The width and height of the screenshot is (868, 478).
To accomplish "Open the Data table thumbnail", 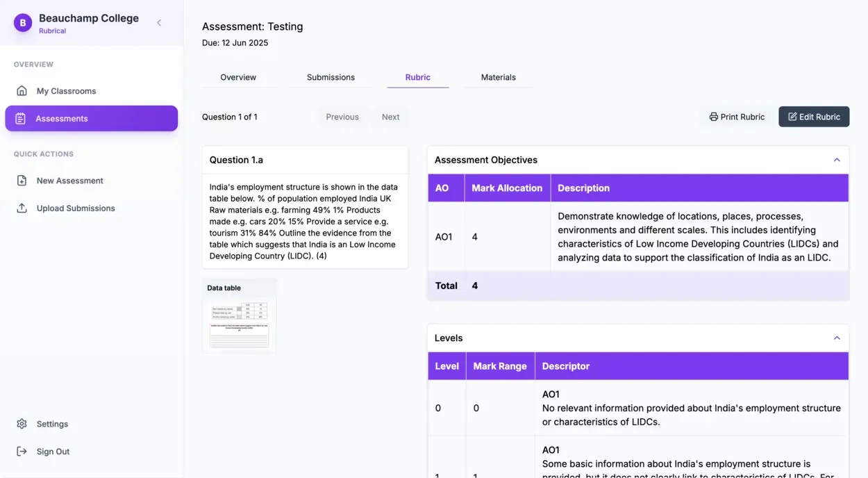I will (239, 321).
